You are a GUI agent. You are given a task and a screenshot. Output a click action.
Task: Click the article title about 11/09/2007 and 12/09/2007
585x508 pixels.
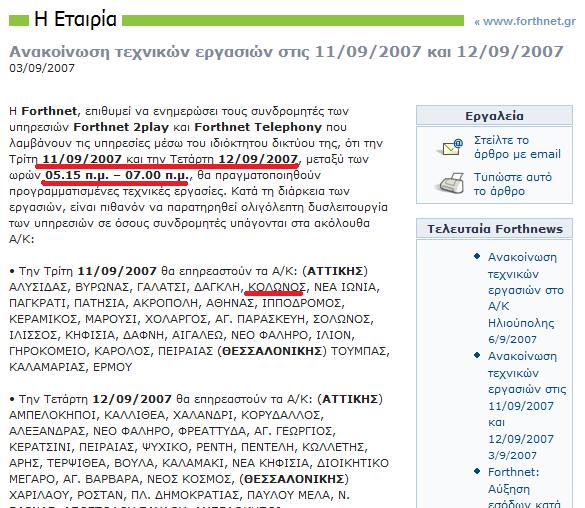tap(286, 51)
